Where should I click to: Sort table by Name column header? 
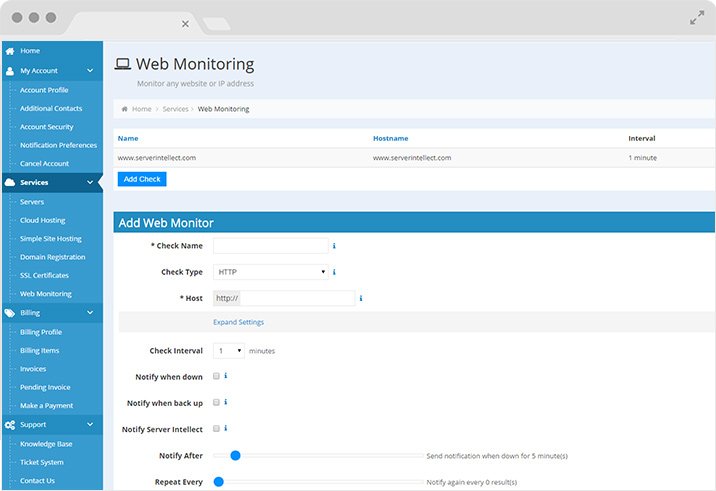pyautogui.click(x=128, y=138)
